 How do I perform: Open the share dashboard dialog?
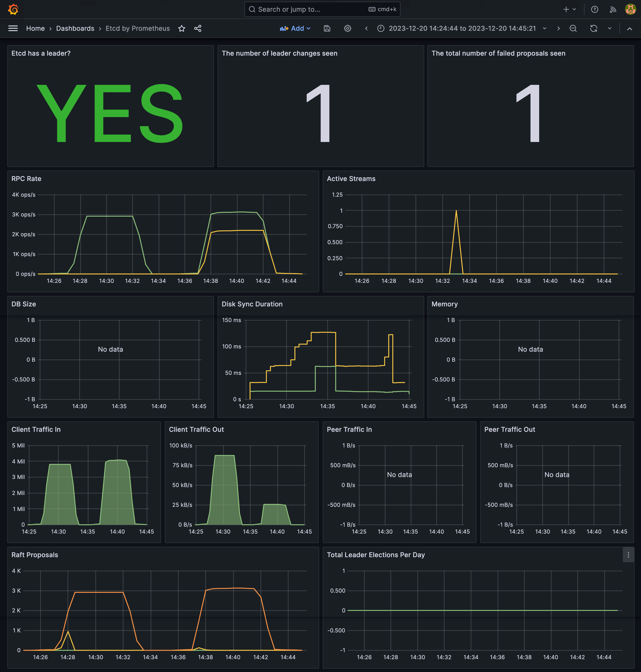198,28
